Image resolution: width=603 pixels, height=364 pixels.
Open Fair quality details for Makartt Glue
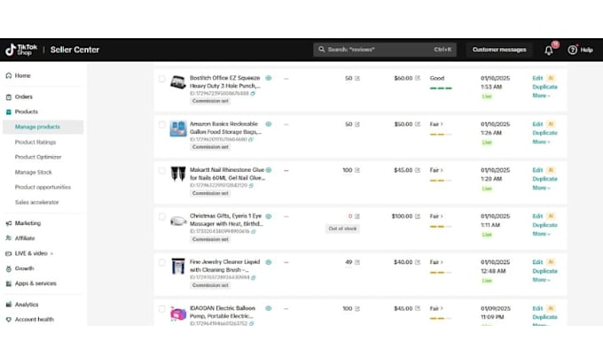(x=436, y=170)
